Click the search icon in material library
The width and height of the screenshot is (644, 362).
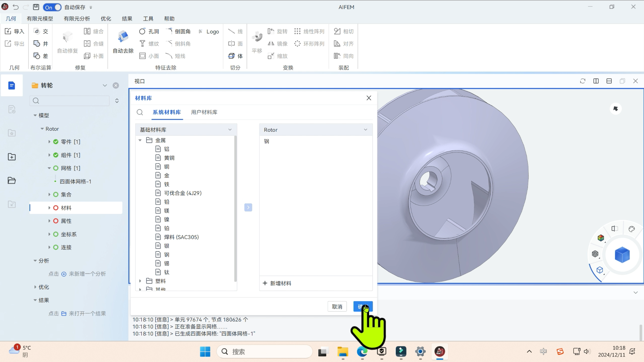[140, 112]
